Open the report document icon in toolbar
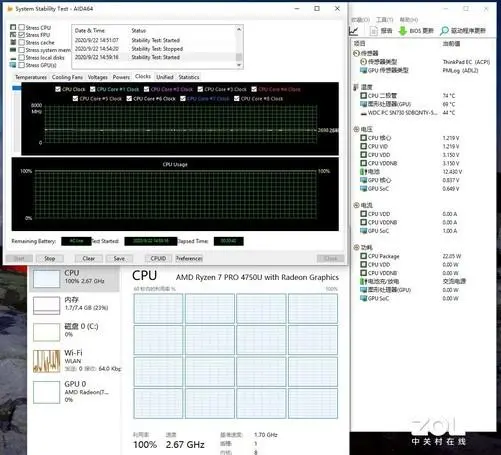This screenshot has height=455, width=501. point(374,31)
